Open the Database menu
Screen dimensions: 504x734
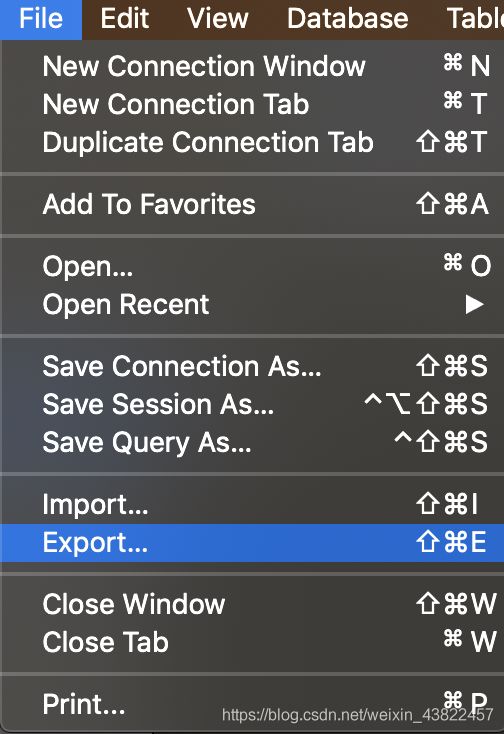pyautogui.click(x=347, y=19)
